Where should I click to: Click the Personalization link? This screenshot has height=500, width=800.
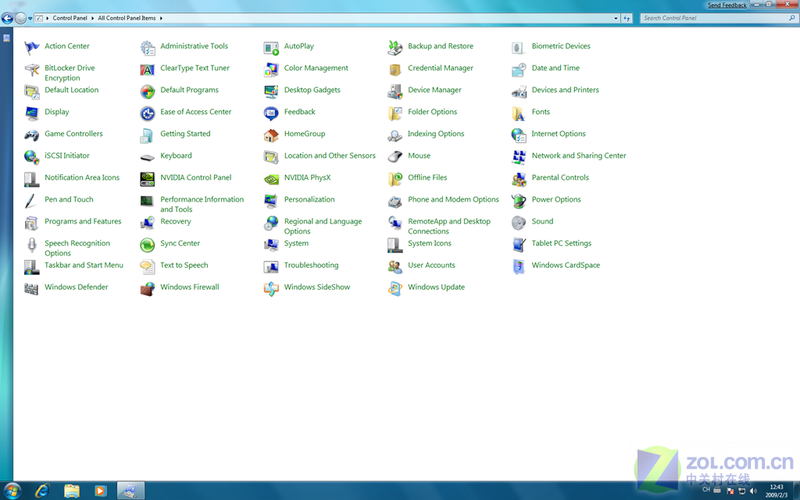310,199
